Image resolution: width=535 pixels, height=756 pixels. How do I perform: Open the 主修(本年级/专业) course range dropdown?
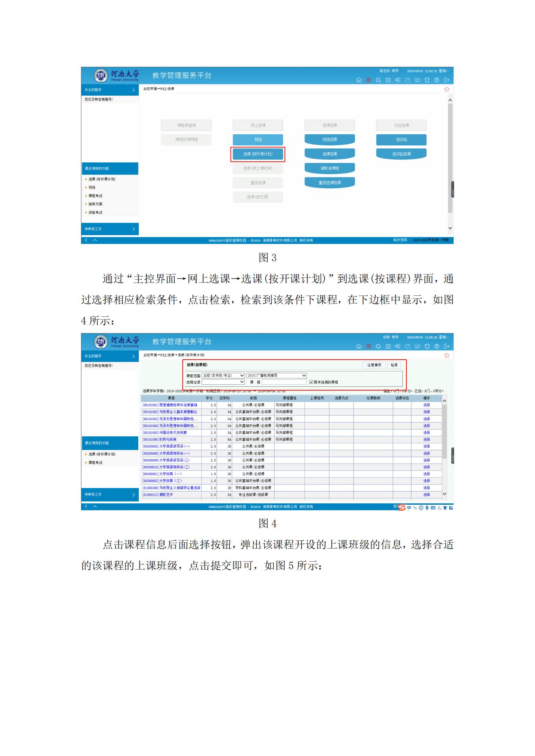(x=223, y=375)
